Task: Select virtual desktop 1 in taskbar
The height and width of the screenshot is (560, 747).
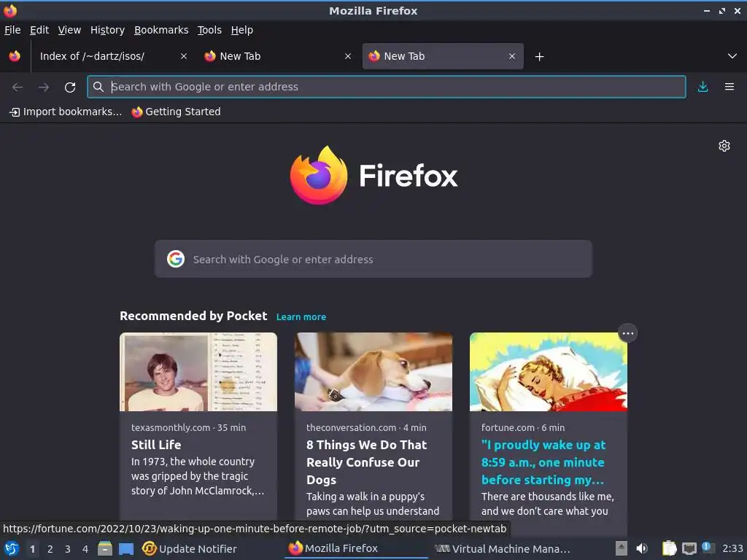Action: click(32, 549)
